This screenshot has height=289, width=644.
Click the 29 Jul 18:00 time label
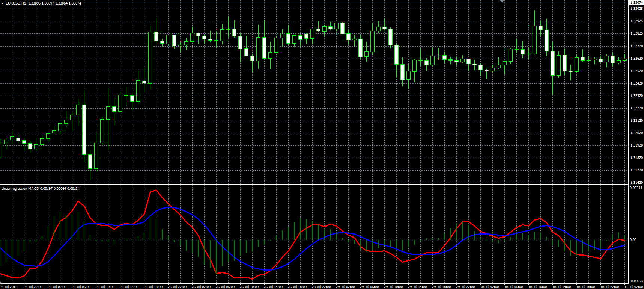441,287
